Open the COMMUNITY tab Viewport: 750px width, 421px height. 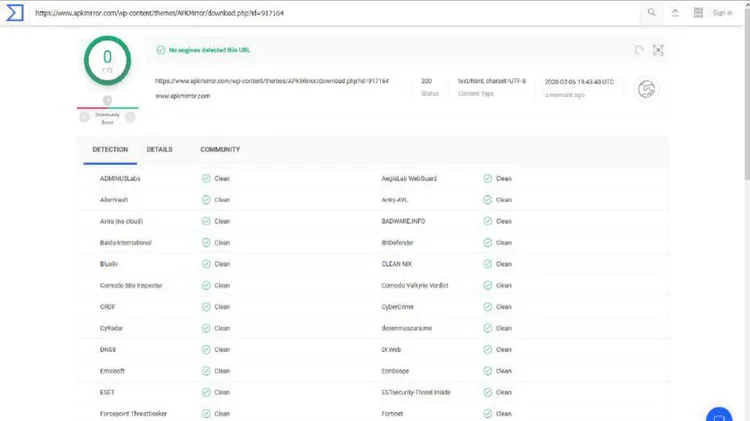pyautogui.click(x=220, y=149)
